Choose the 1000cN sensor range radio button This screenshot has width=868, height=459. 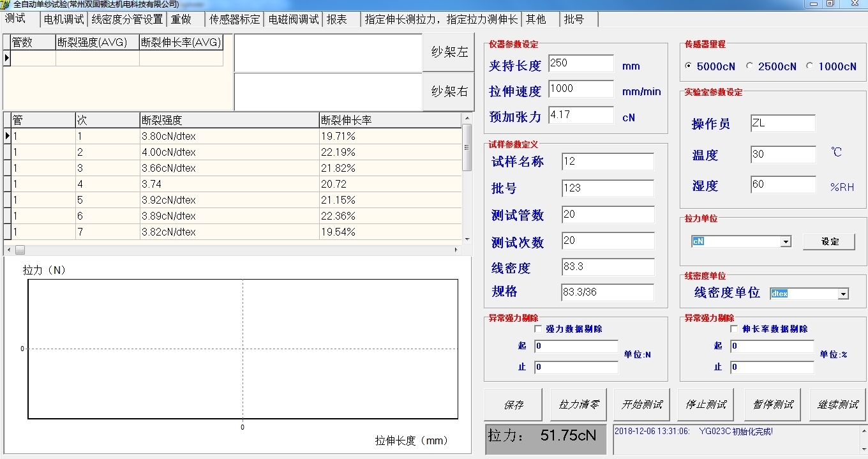(x=810, y=66)
